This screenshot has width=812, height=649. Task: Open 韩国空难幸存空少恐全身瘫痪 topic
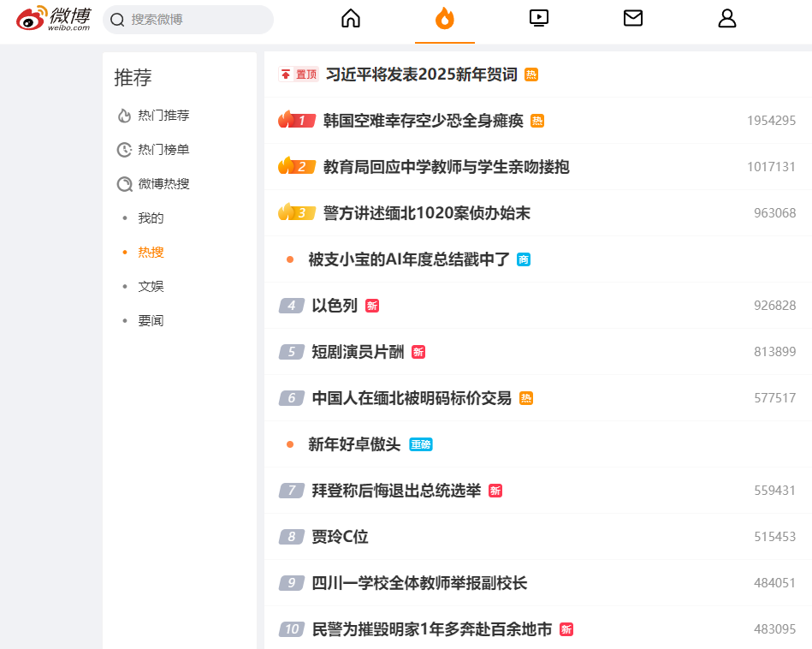point(423,121)
